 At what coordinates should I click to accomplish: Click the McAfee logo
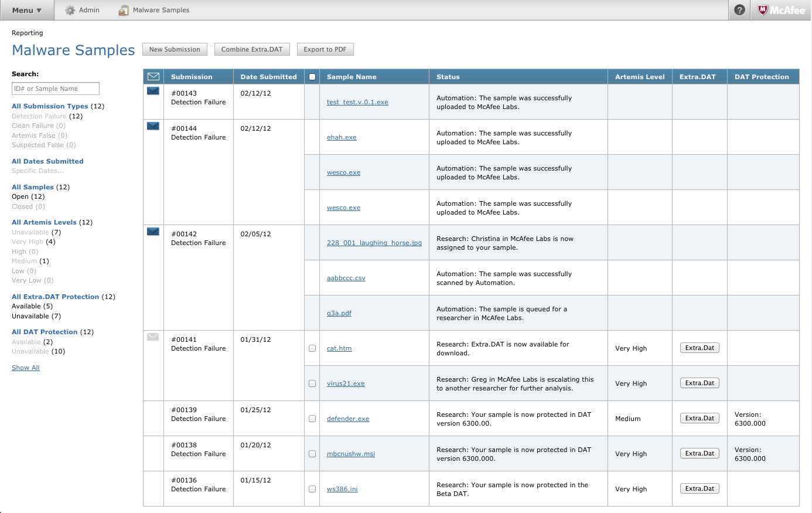click(782, 10)
